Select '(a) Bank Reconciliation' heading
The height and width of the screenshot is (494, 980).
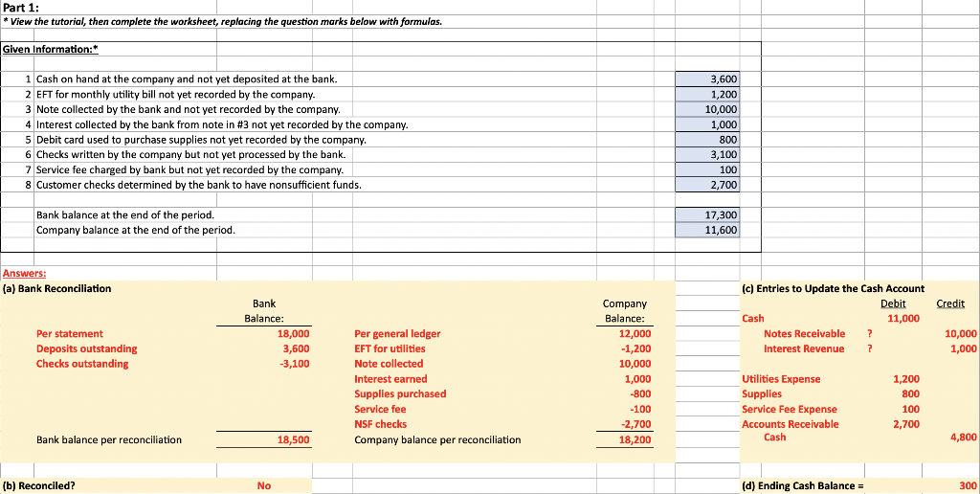[56, 288]
